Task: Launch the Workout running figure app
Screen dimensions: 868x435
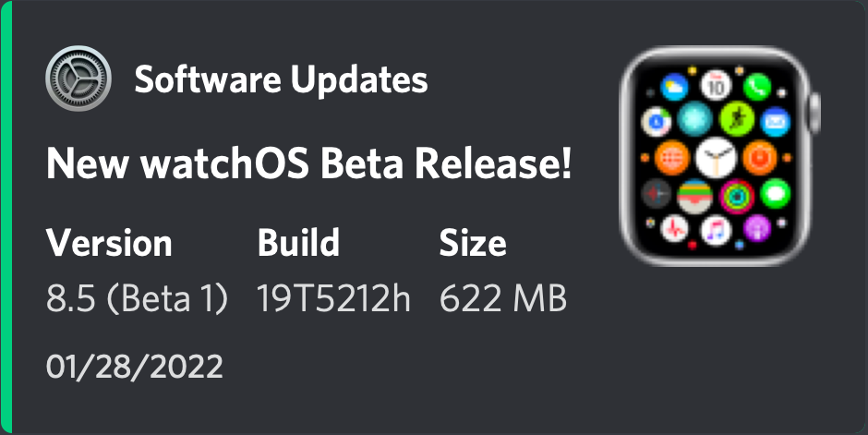Action: (735, 119)
